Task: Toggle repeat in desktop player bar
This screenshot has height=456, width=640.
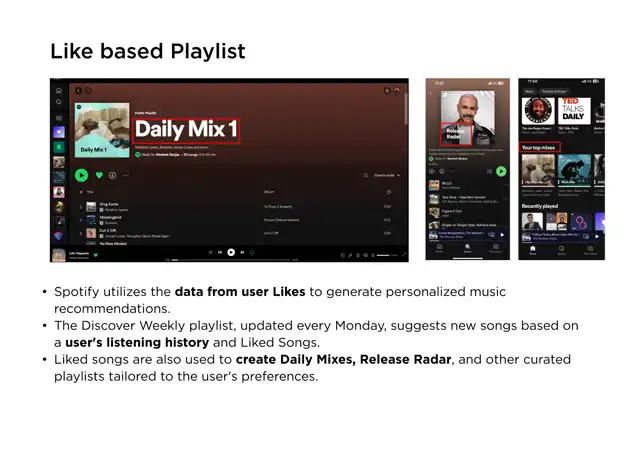Action: (x=252, y=252)
